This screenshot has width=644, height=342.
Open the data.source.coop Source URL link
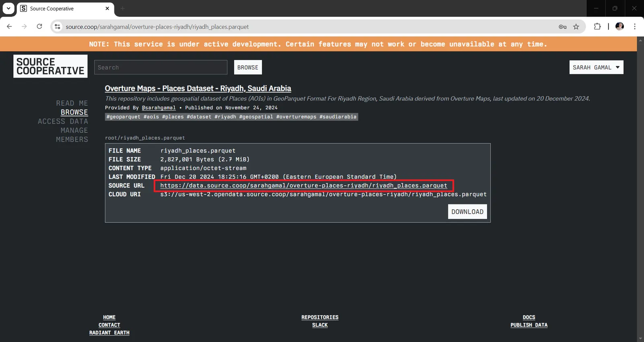click(303, 185)
